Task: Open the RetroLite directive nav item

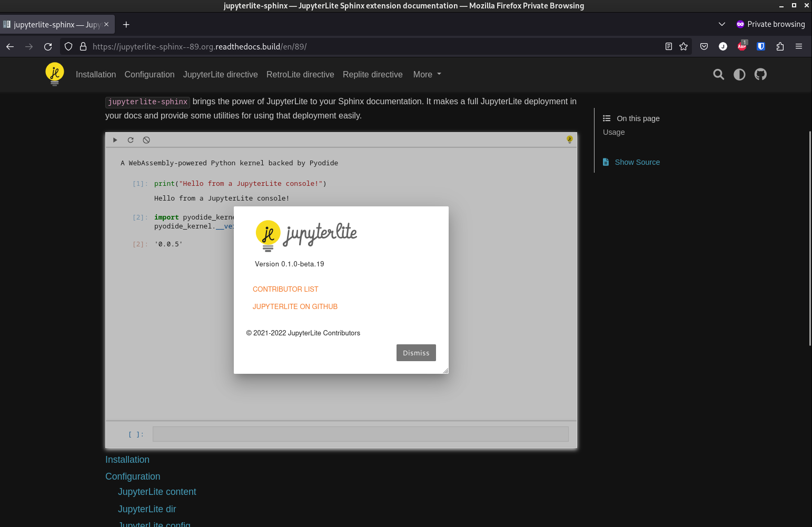Action: (300, 74)
